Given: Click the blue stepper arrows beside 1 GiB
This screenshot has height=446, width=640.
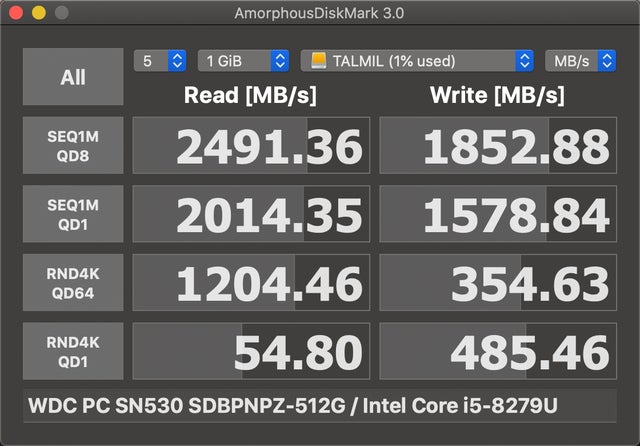Looking at the screenshot, I should 280,61.
